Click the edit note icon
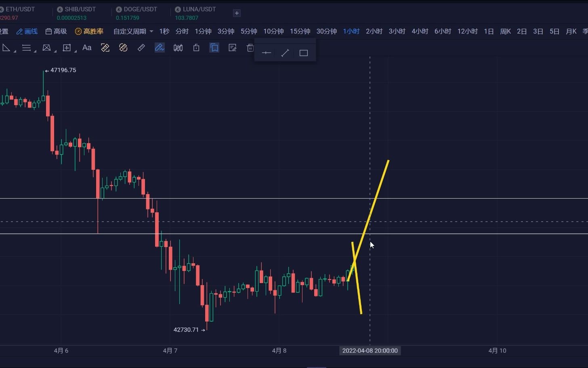Screen dimensions: 588x368 click(232, 48)
